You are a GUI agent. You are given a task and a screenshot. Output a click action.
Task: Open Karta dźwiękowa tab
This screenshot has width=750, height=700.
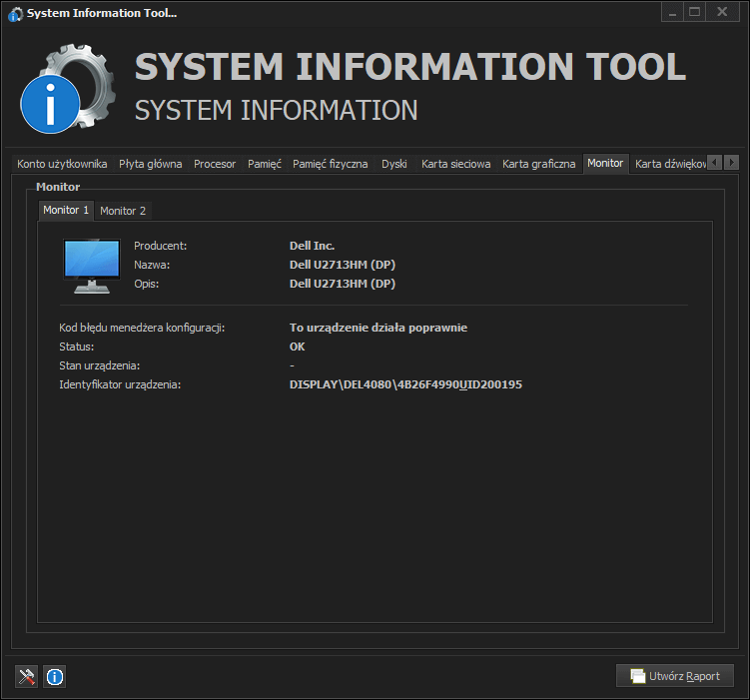coord(669,164)
